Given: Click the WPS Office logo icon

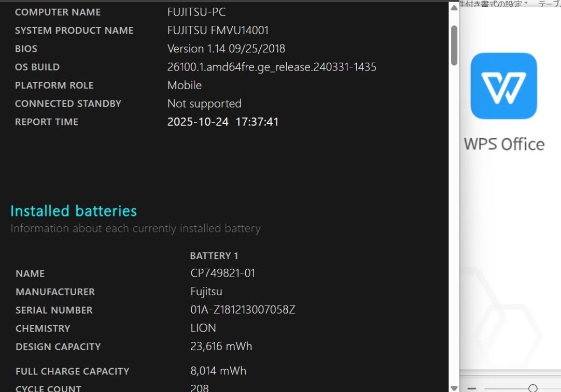Looking at the screenshot, I should (x=503, y=86).
